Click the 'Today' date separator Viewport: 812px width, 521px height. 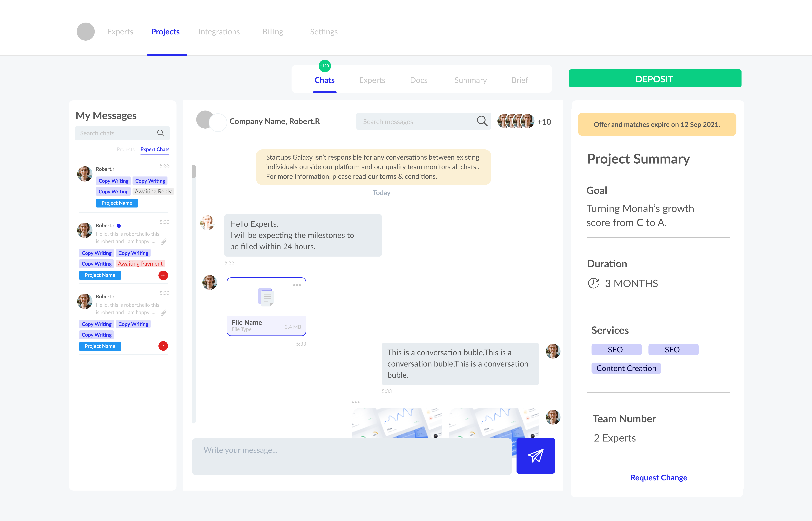pyautogui.click(x=381, y=193)
